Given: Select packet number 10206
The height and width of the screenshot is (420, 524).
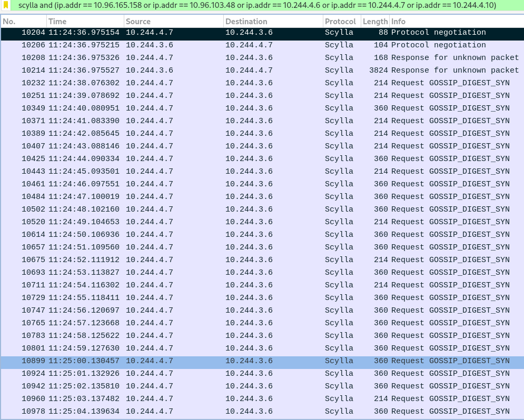Looking at the screenshot, I should tap(262, 45).
